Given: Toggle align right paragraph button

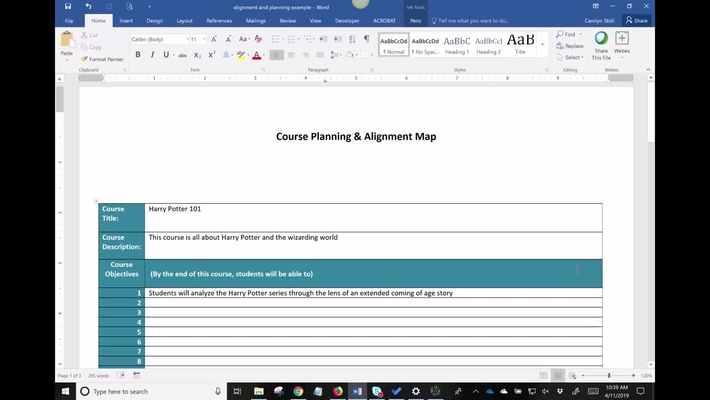Looking at the screenshot, I should pos(306,55).
